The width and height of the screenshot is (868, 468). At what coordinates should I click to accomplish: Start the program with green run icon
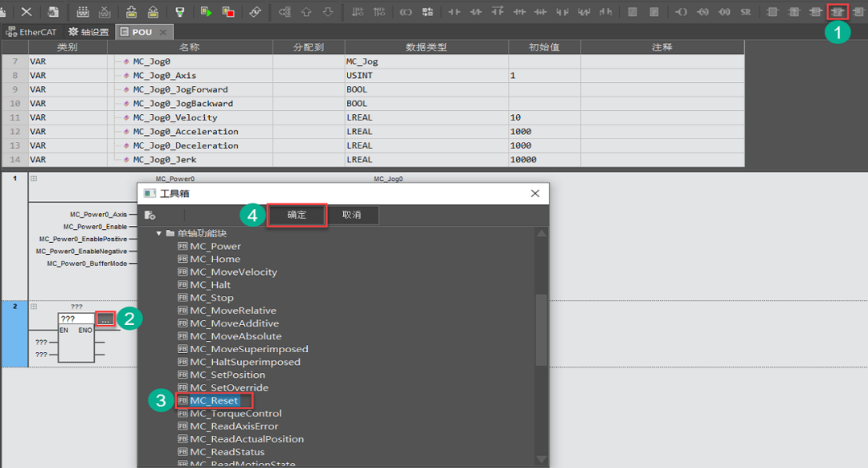206,11
